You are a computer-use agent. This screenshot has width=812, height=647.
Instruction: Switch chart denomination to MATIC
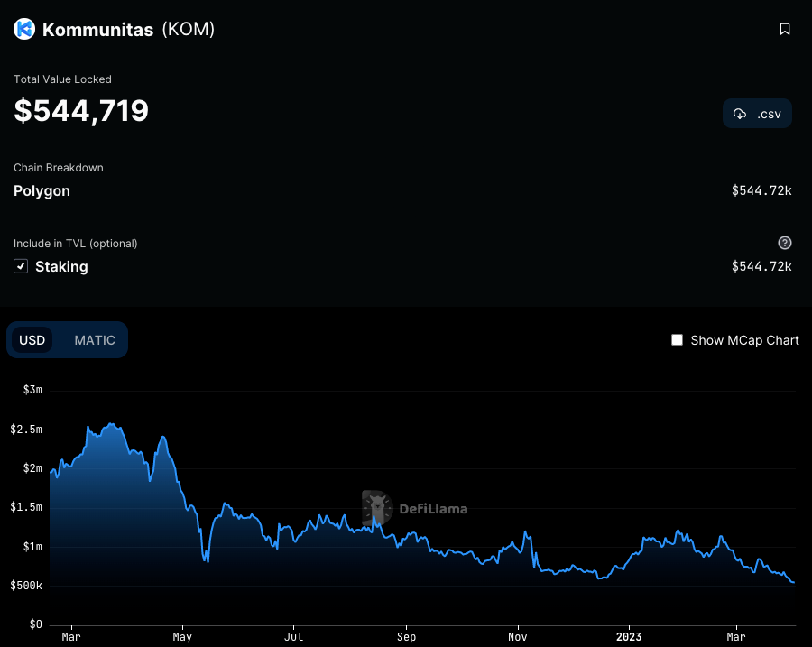pyautogui.click(x=95, y=340)
